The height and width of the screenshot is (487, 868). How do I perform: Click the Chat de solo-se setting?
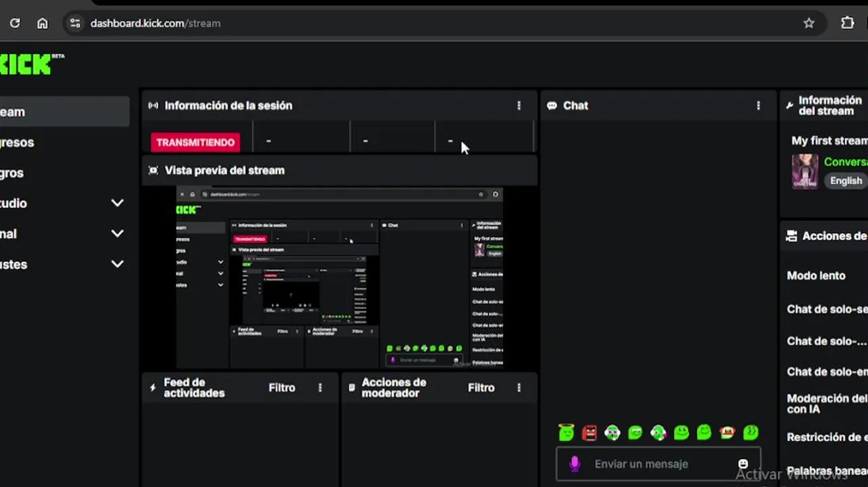pyautogui.click(x=827, y=309)
